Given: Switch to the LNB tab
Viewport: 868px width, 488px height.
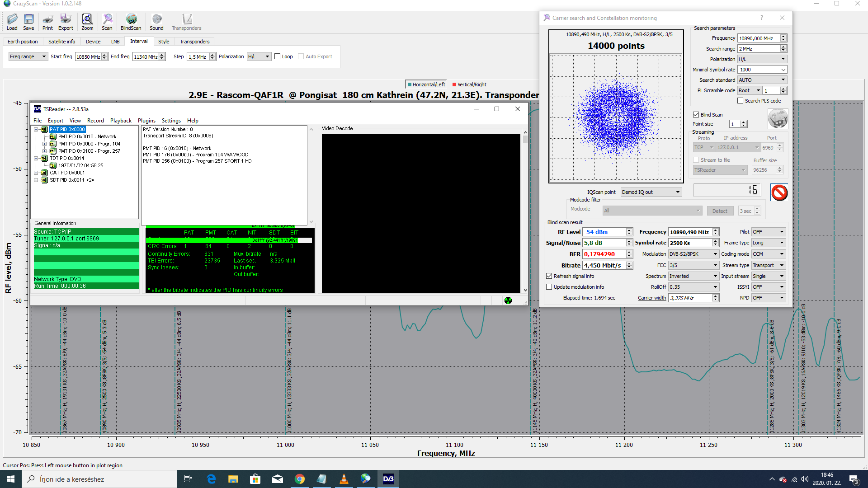Looking at the screenshot, I should click(115, 42).
